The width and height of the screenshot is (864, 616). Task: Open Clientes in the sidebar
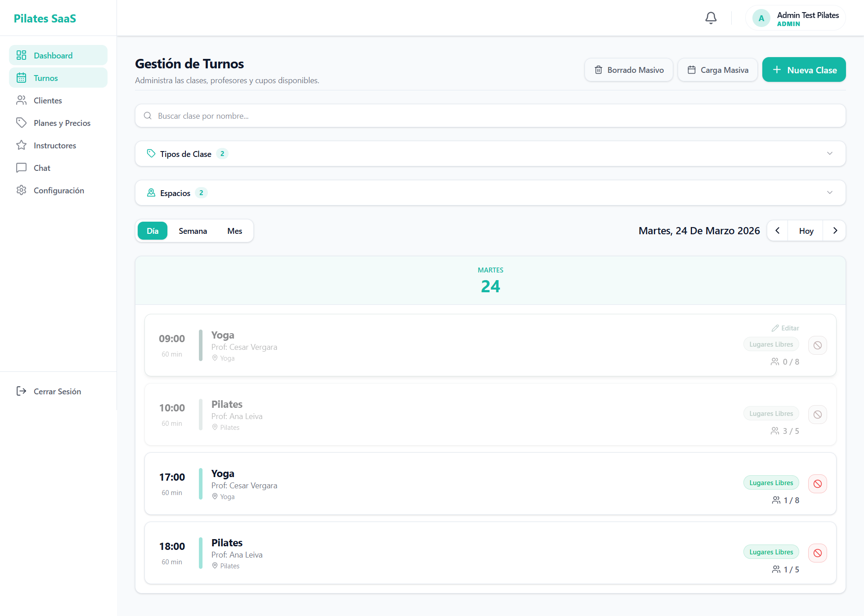(48, 100)
